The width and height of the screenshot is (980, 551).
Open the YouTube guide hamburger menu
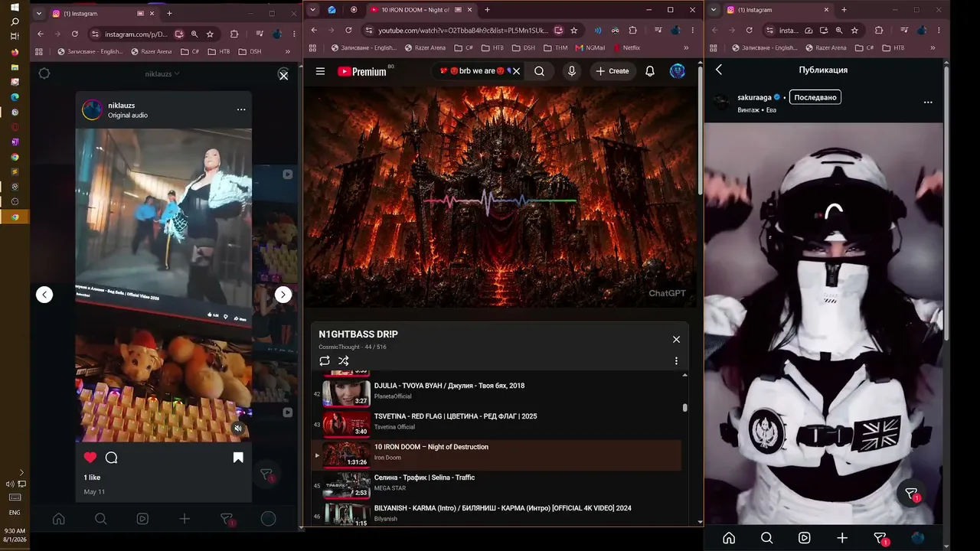coord(320,71)
